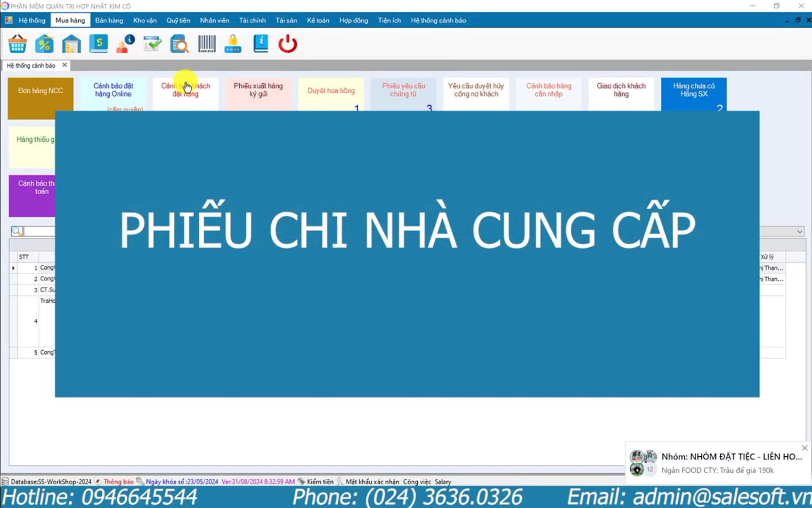Screen dimensions: 812x508
Task: Expand the dropdown arrow above the grid
Action: [x=799, y=231]
